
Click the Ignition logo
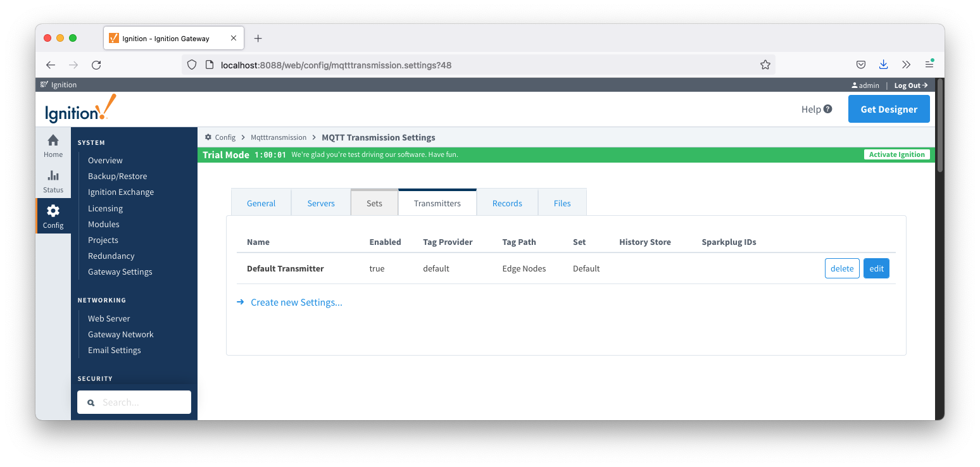[x=80, y=109]
